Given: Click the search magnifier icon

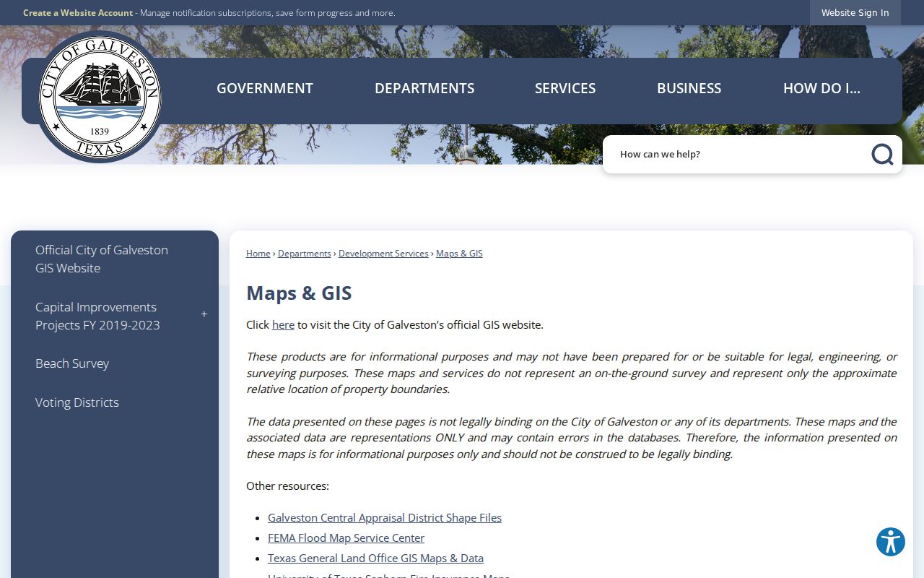Looking at the screenshot, I should click(x=882, y=154).
